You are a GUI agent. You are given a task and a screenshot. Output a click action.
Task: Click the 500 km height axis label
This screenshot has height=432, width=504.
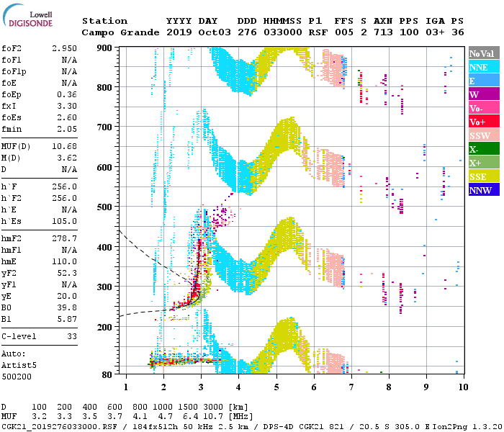coord(104,207)
